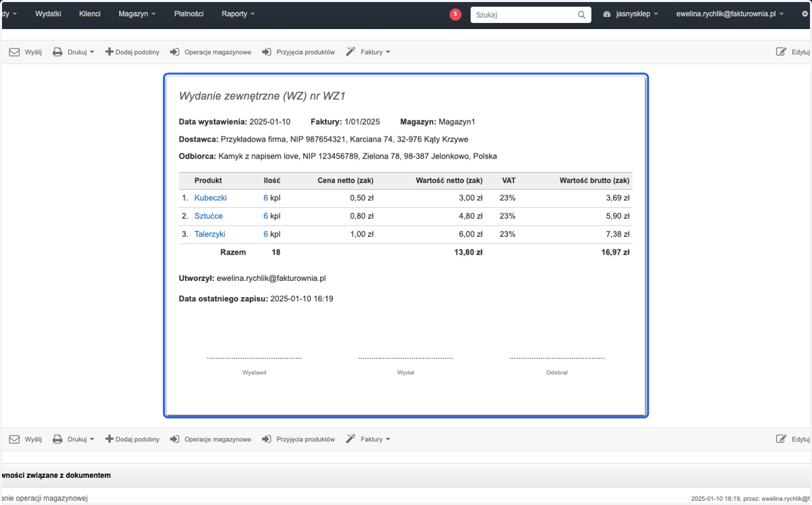Click the Wystawił signature label
The image size is (812, 505).
(x=254, y=372)
